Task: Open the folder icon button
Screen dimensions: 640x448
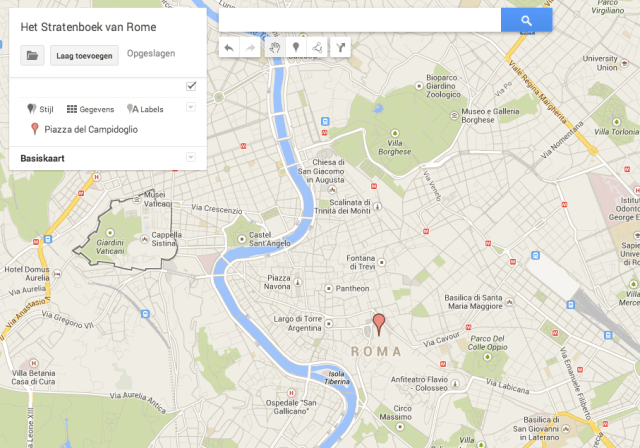Action: point(32,56)
